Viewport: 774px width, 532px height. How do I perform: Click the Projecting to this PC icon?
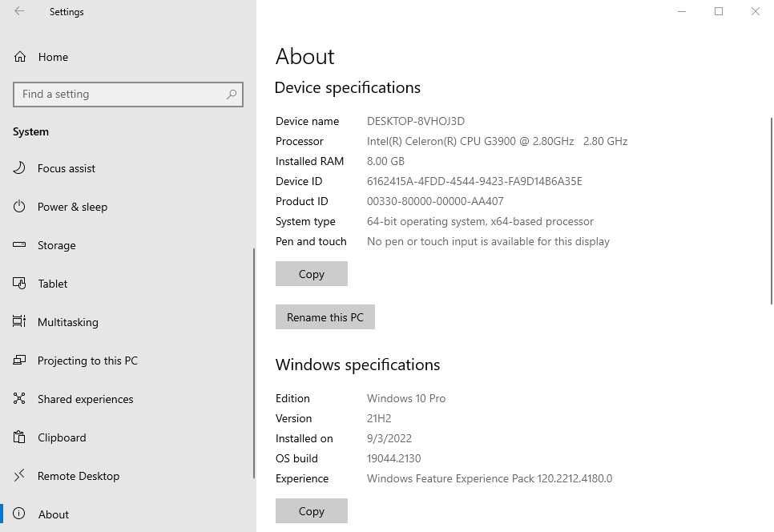(19, 361)
